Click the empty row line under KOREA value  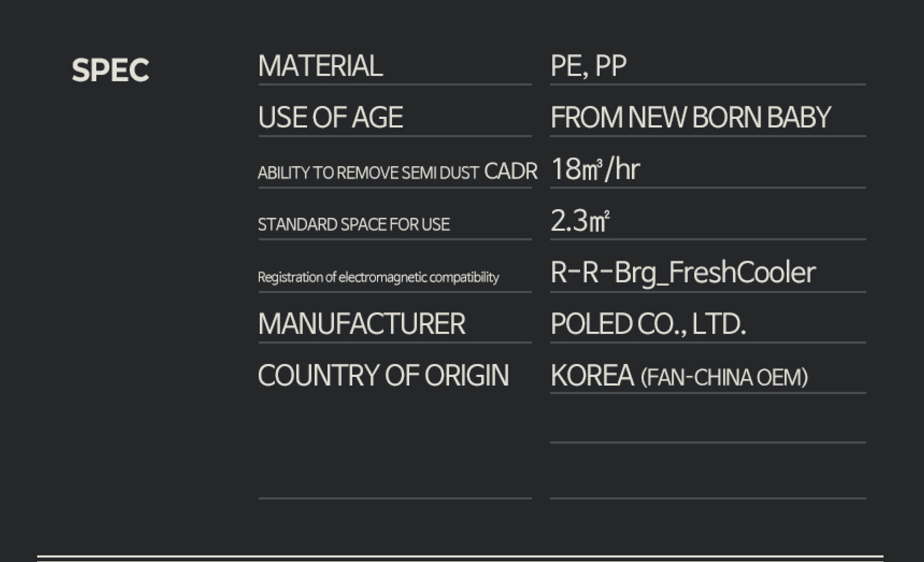click(707, 443)
